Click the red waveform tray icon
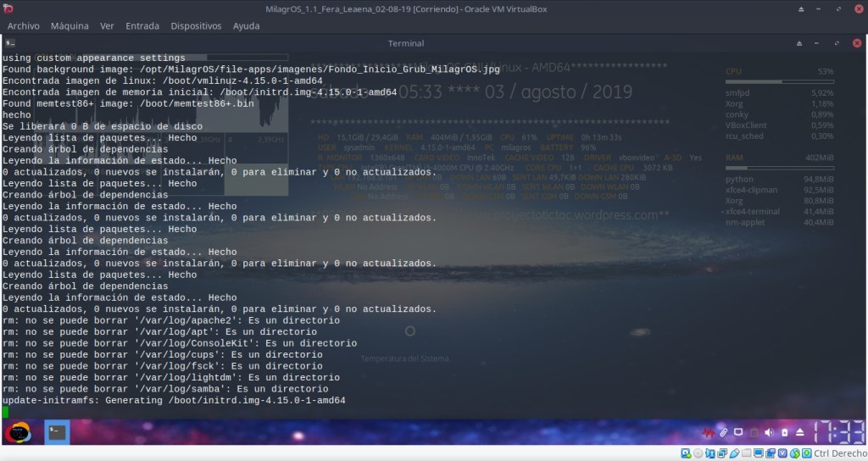Viewport: 868px width, 461px height. (709, 432)
